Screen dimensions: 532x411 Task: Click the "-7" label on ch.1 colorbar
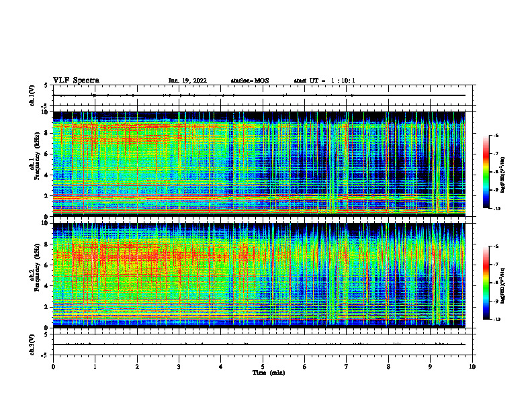(496, 154)
